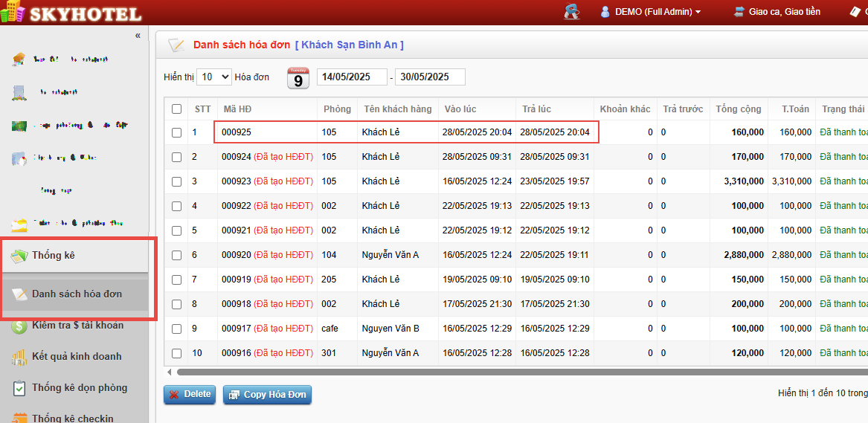Image resolution: width=868 pixels, height=423 pixels.
Task: Expand the DEMO (Full Admin) user menu
Action: pyautogui.click(x=651, y=12)
